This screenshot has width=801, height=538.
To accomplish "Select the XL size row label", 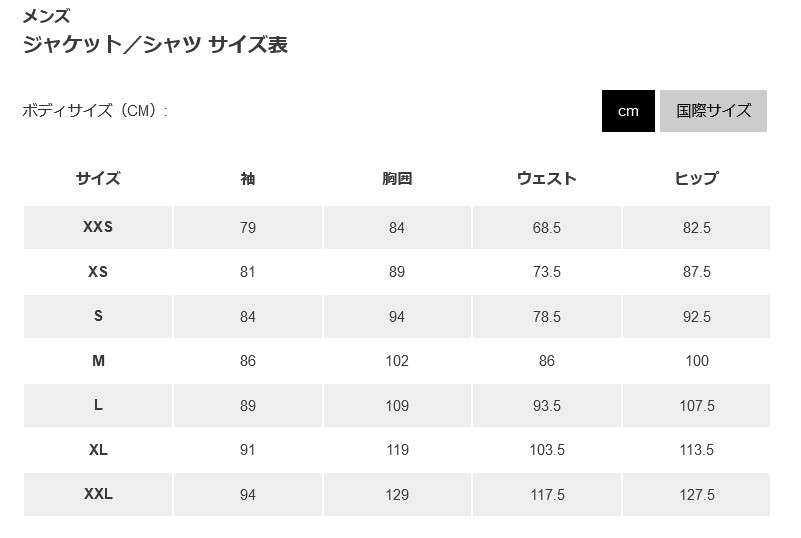I will [98, 450].
